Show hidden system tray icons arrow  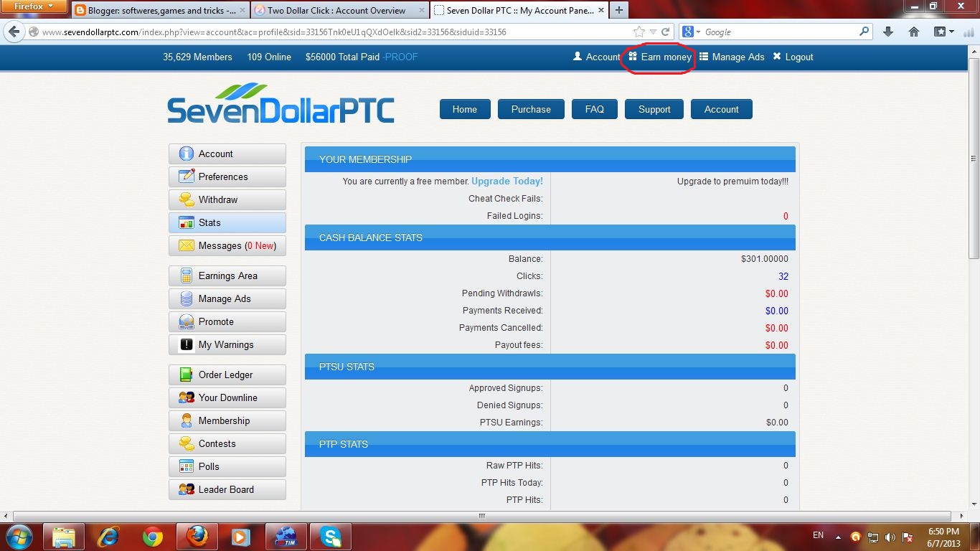838,536
